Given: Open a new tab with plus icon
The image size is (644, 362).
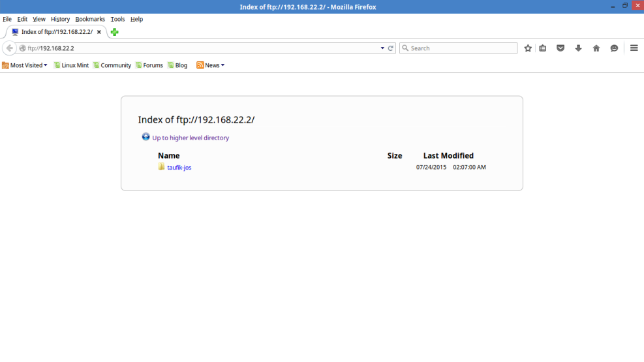Looking at the screenshot, I should pyautogui.click(x=115, y=32).
